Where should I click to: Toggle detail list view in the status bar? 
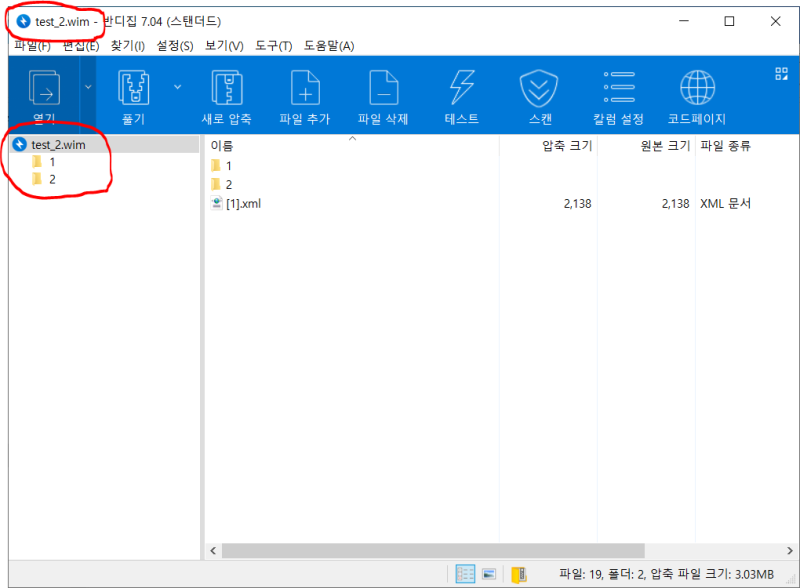coord(464,574)
